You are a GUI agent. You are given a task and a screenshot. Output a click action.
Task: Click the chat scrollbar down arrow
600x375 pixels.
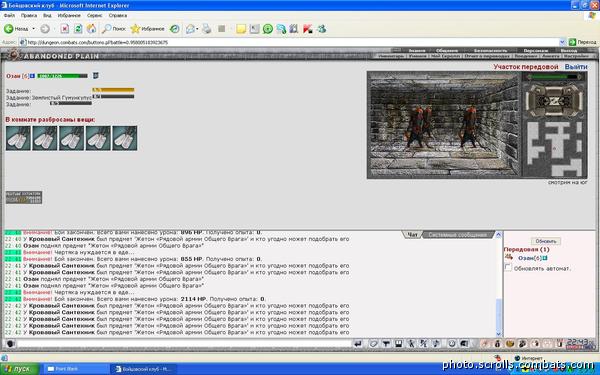pyautogui.click(x=498, y=334)
